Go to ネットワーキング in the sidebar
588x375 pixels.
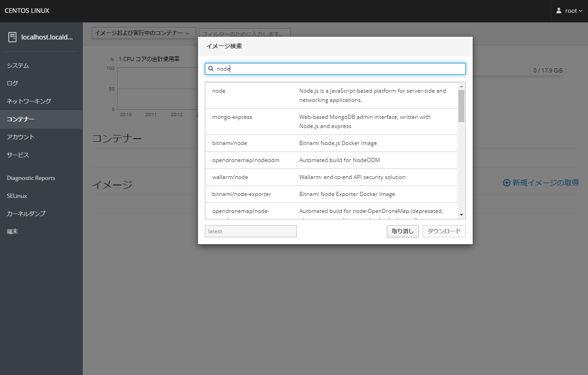(41, 101)
